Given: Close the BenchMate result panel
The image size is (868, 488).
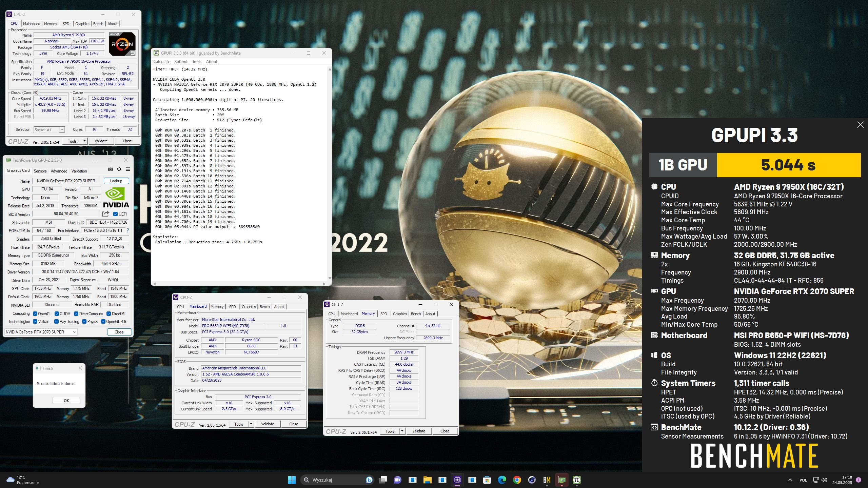Looking at the screenshot, I should point(860,125).
